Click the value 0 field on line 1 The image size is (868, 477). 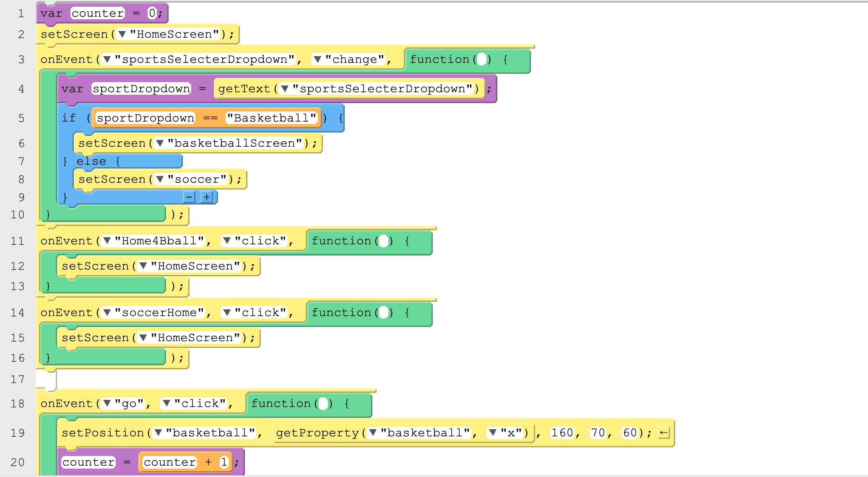coord(152,13)
